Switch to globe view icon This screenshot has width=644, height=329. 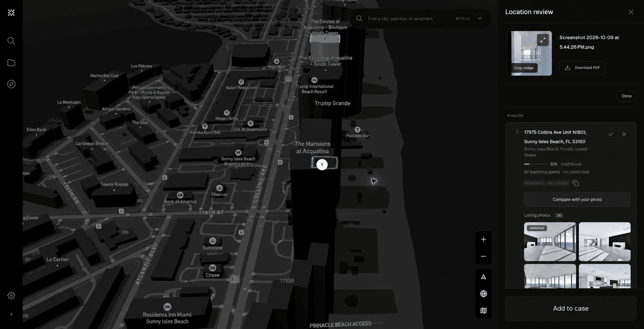point(483,294)
